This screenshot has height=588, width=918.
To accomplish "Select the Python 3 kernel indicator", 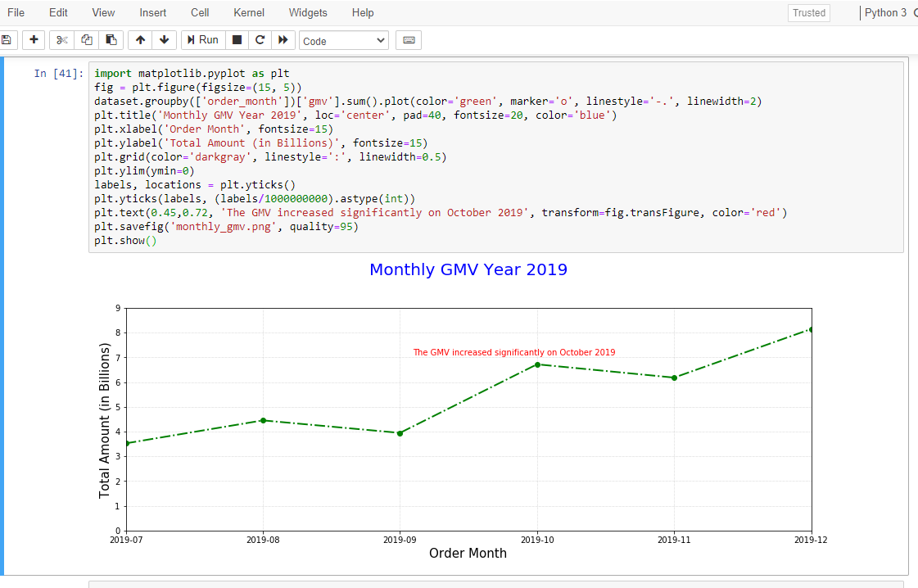I will tap(887, 12).
